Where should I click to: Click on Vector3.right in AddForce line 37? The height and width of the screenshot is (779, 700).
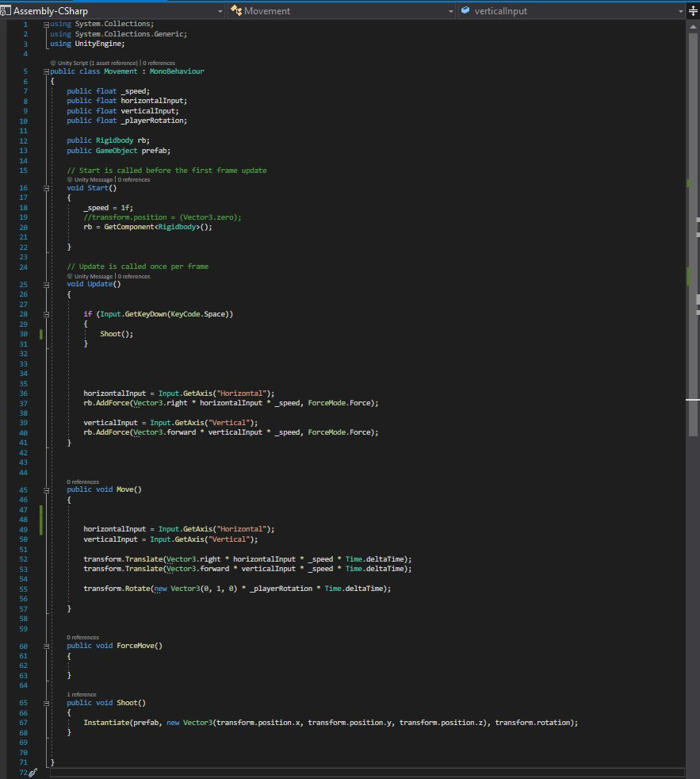[160, 404]
